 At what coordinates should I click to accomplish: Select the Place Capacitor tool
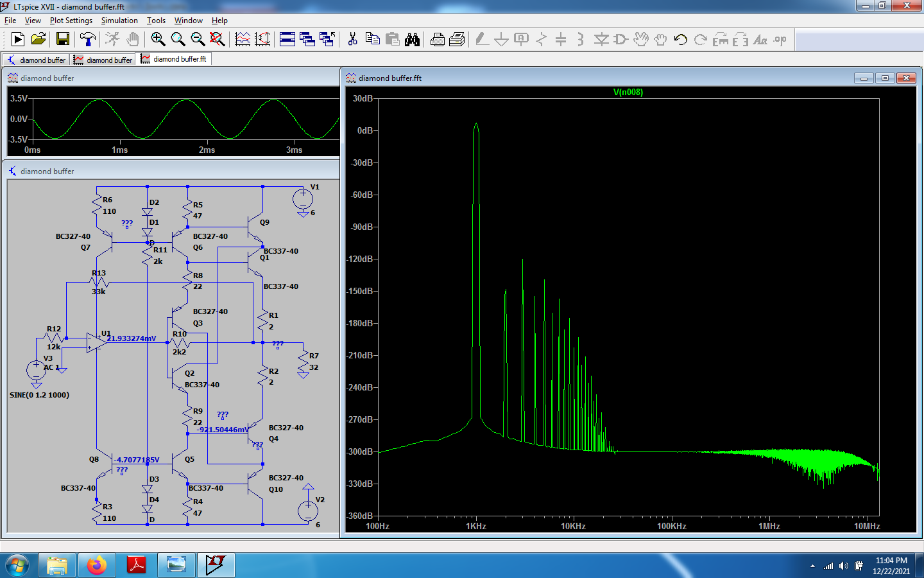tap(561, 40)
